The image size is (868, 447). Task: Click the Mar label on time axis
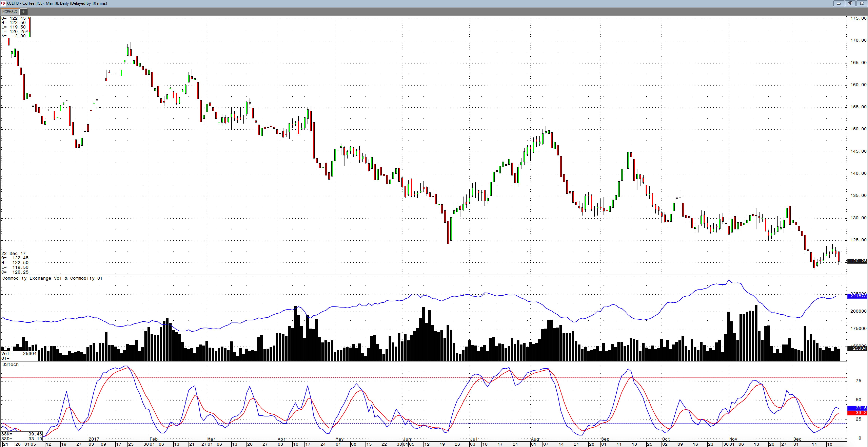pyautogui.click(x=211, y=439)
